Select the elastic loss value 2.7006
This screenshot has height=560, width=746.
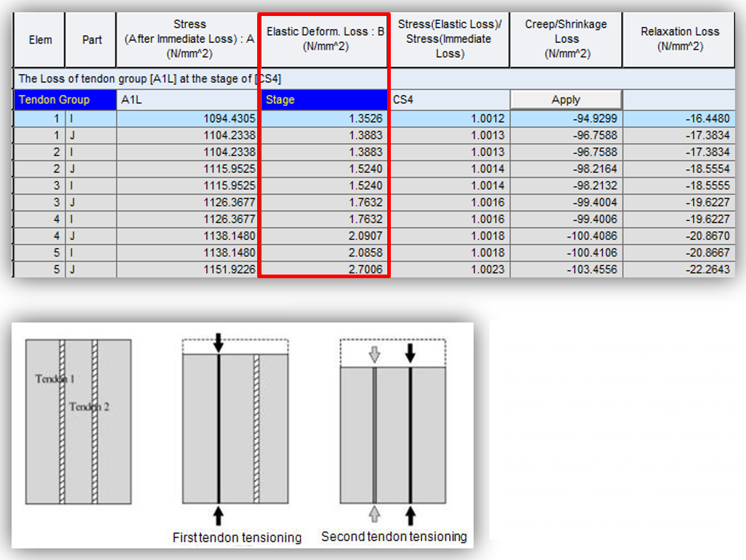[363, 269]
